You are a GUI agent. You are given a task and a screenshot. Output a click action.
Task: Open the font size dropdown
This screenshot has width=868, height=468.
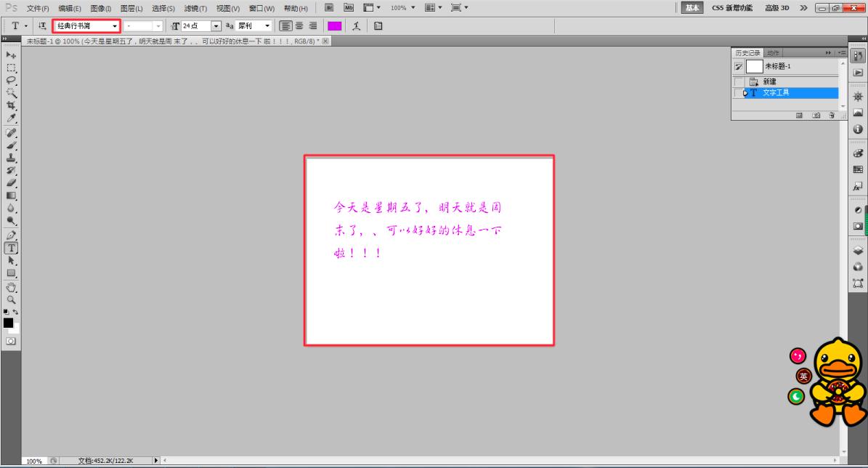[216, 25]
